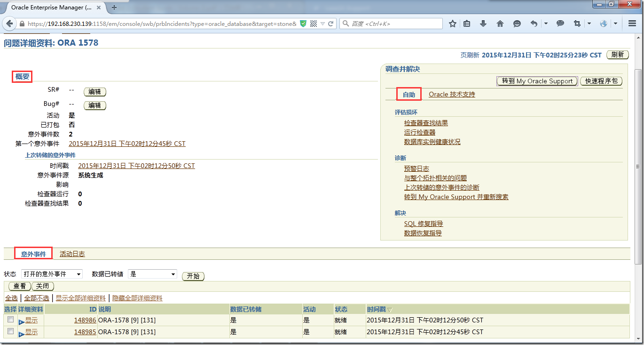Open the 状态 dropdown showing 打开的意外事件
The image size is (644, 345).
pyautogui.click(x=52, y=274)
